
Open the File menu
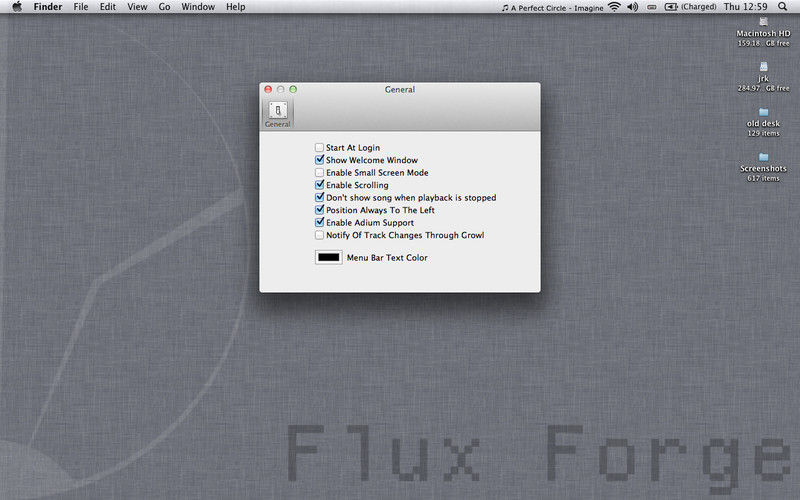click(81, 7)
